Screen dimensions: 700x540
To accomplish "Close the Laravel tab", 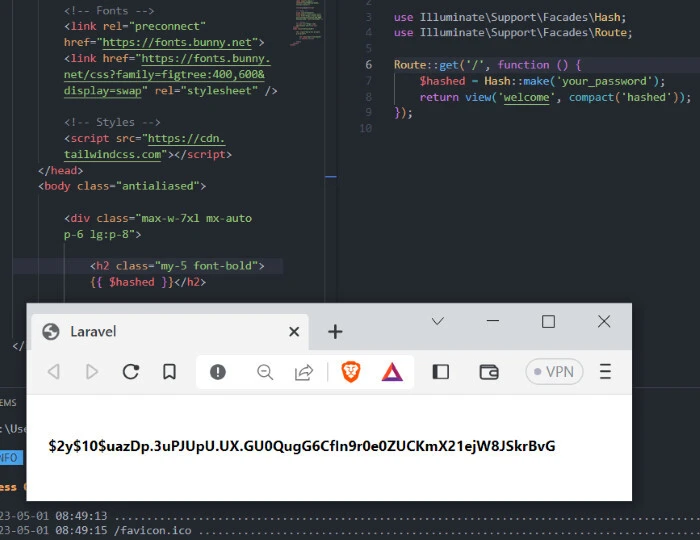I will coord(294,332).
